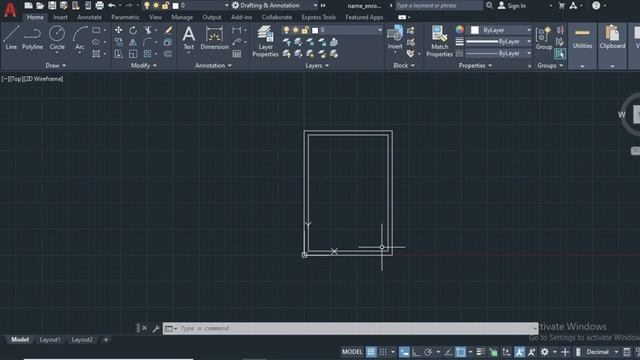The height and width of the screenshot is (360, 640).
Task: Switch to the Annotate ribbon tab
Action: click(89, 17)
